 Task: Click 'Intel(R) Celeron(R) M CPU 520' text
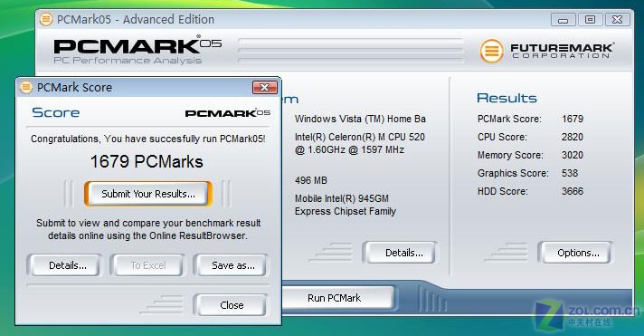[360, 137]
